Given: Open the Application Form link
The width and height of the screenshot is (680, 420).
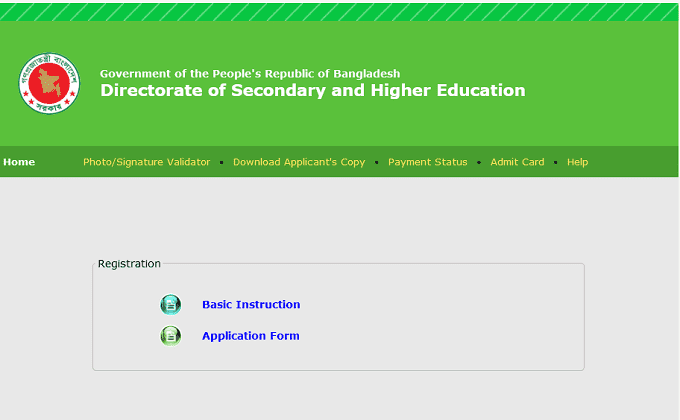Looking at the screenshot, I should point(251,336).
